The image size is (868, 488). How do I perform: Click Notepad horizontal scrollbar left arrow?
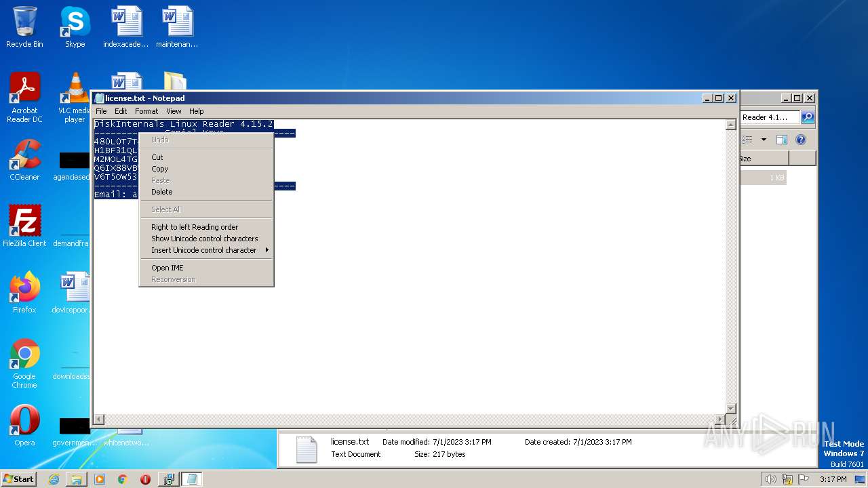[x=99, y=420]
